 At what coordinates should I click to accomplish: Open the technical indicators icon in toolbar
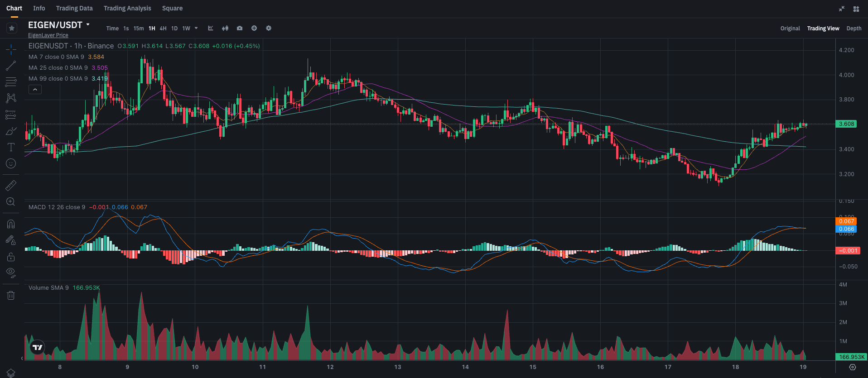(211, 28)
